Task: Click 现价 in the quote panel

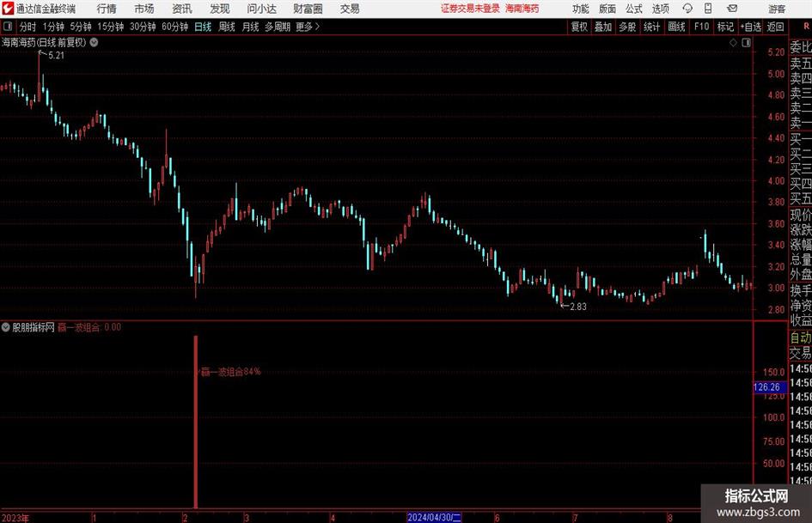Action: 801,215
